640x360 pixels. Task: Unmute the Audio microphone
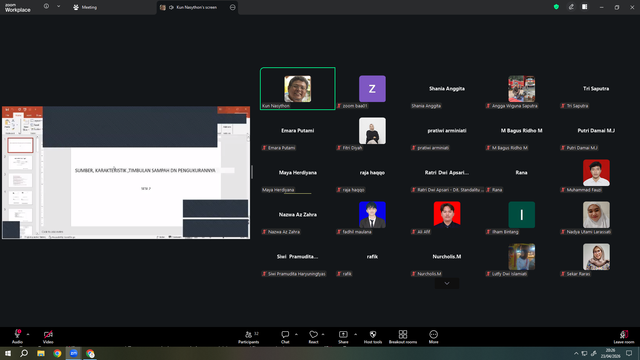(x=17, y=336)
